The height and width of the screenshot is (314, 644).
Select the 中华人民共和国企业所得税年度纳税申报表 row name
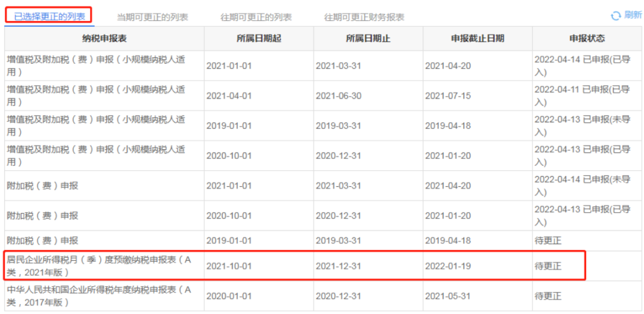click(x=99, y=296)
